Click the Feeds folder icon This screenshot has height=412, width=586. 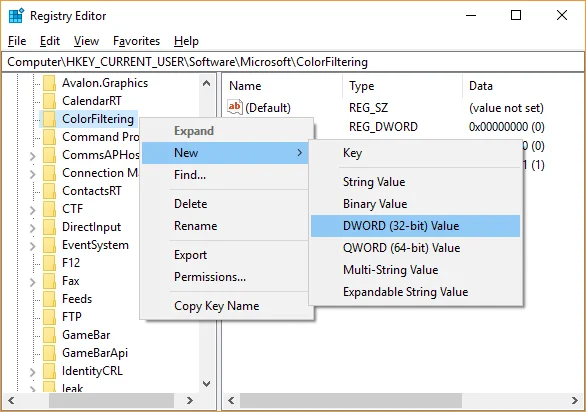pos(49,299)
